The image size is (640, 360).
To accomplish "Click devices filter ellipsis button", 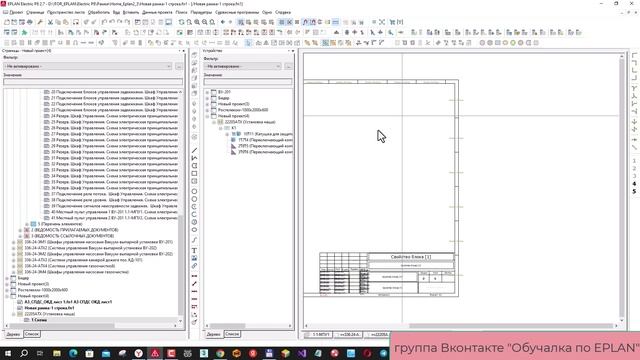I will [x=289, y=66].
